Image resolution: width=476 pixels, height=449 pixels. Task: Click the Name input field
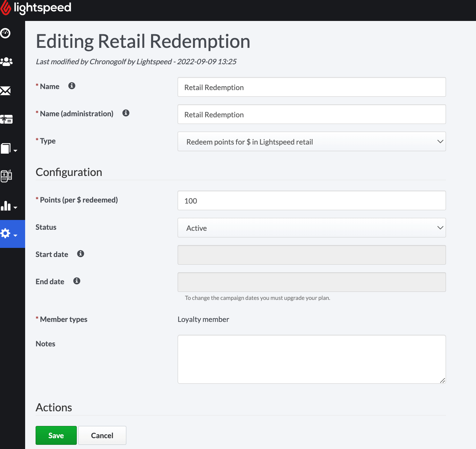pos(312,87)
